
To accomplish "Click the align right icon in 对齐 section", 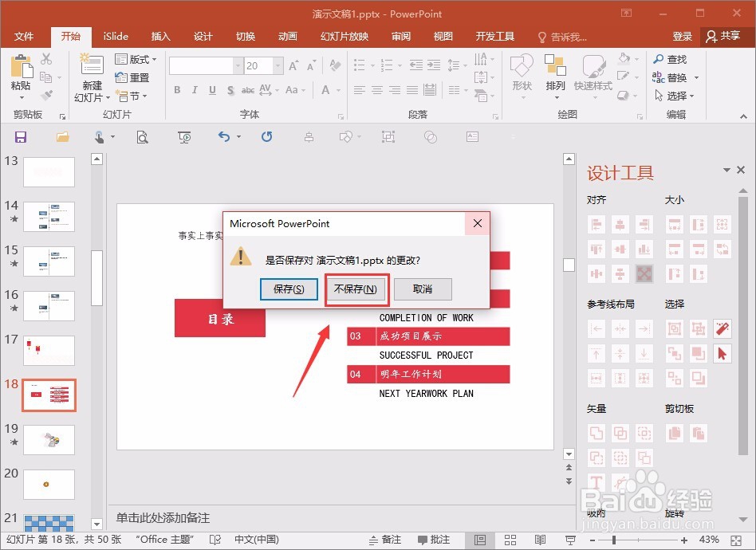I will point(644,224).
